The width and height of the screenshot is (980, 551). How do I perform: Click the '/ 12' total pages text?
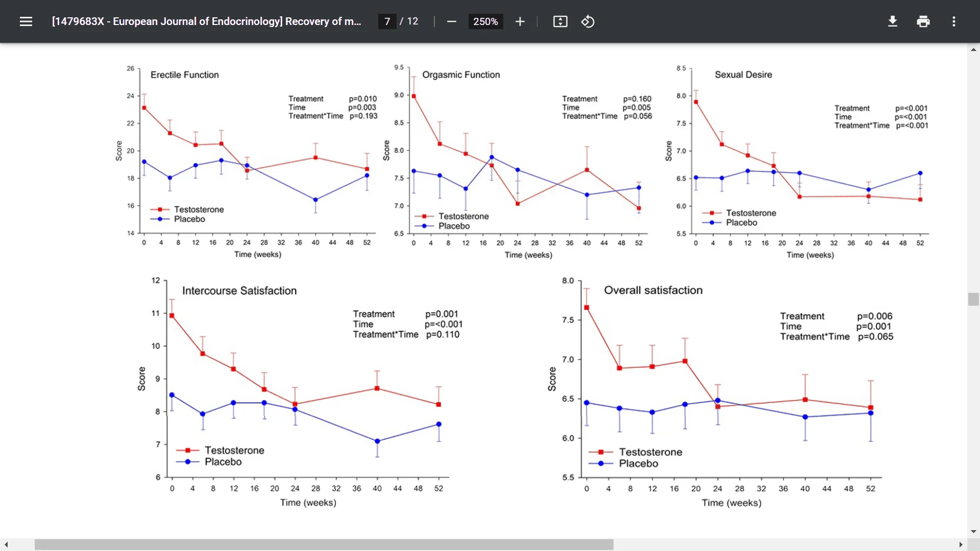[x=409, y=21]
